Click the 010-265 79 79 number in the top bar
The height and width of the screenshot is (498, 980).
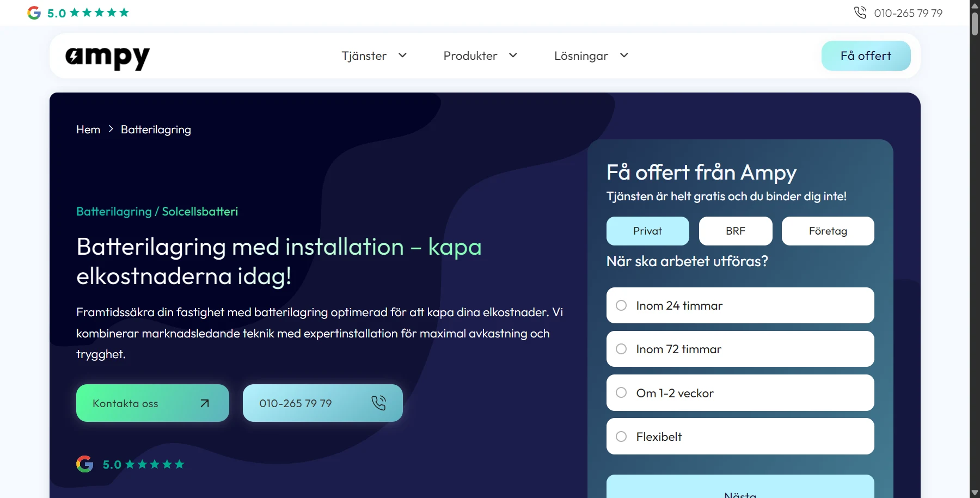[x=908, y=13]
